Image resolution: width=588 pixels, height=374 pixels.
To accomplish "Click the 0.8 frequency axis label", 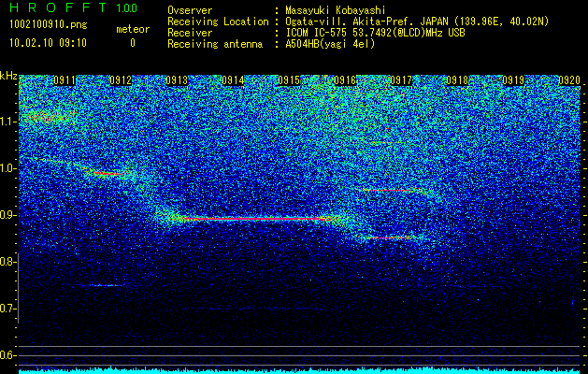I will point(7,262).
